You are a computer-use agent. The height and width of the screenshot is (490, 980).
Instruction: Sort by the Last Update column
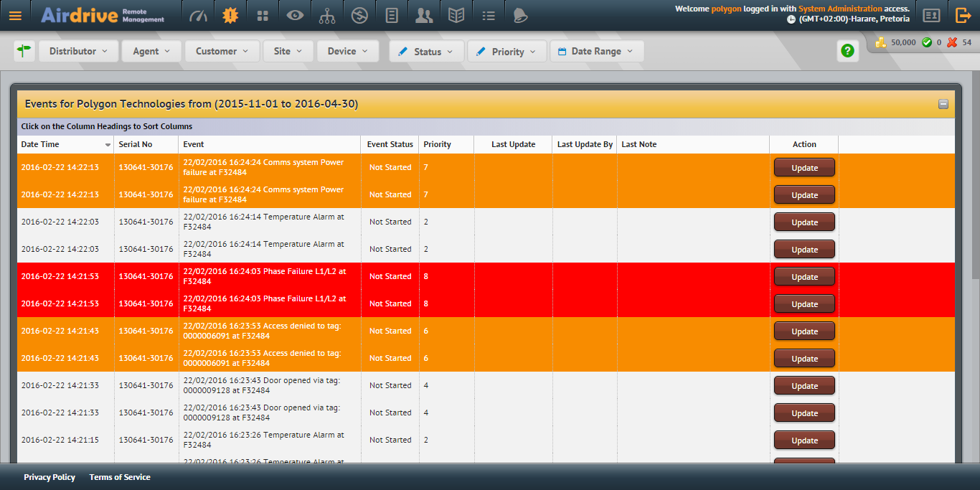coord(513,144)
